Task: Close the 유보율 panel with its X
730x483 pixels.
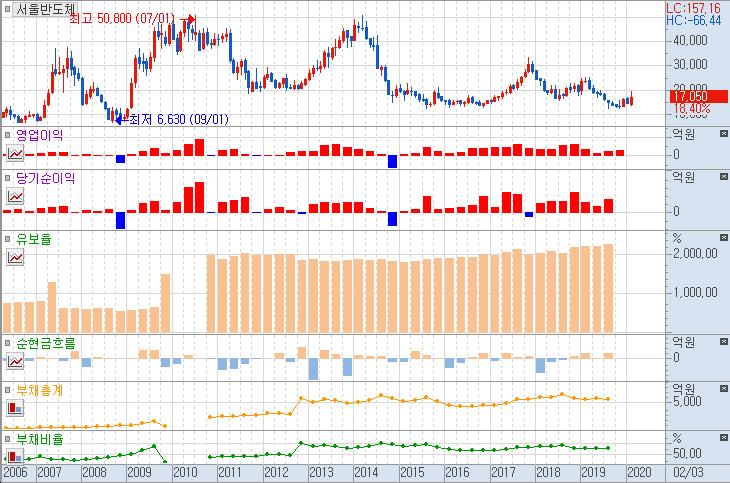Action: click(x=723, y=238)
